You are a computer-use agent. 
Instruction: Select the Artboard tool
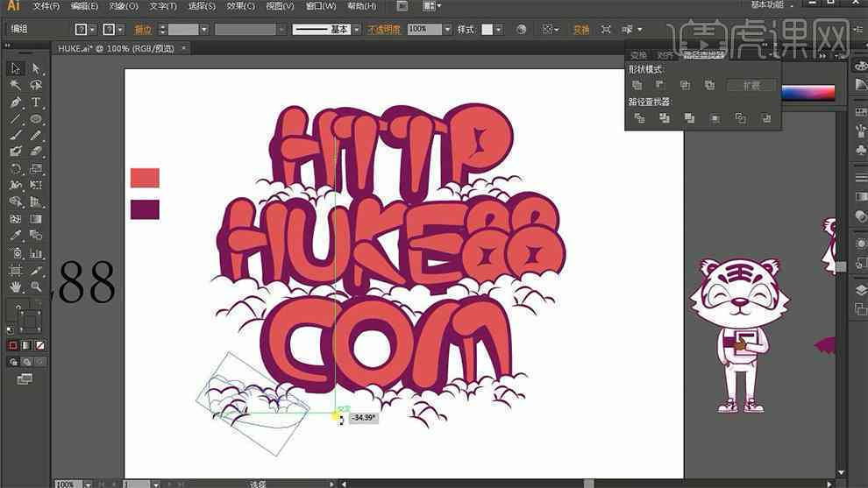16,271
